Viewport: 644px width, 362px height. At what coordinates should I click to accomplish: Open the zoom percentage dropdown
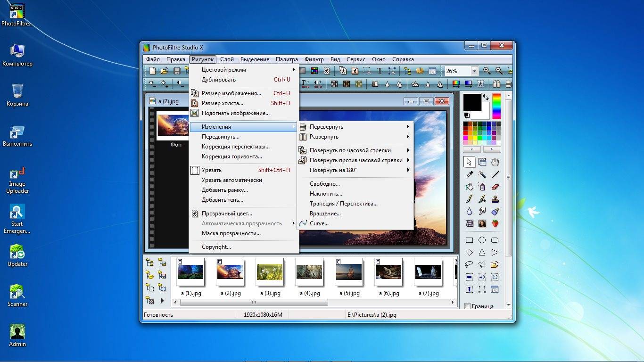click(x=474, y=71)
